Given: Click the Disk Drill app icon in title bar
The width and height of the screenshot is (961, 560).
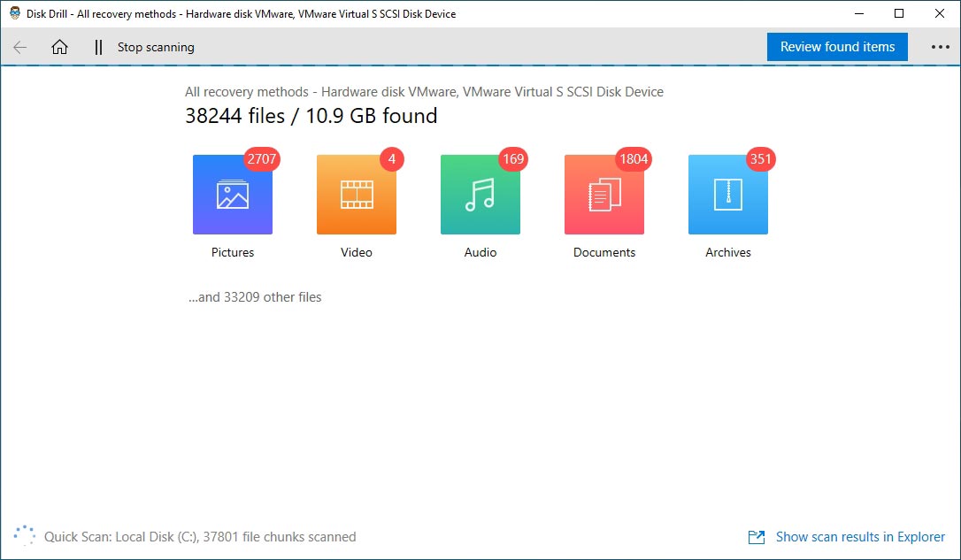Looking at the screenshot, I should pyautogui.click(x=15, y=13).
